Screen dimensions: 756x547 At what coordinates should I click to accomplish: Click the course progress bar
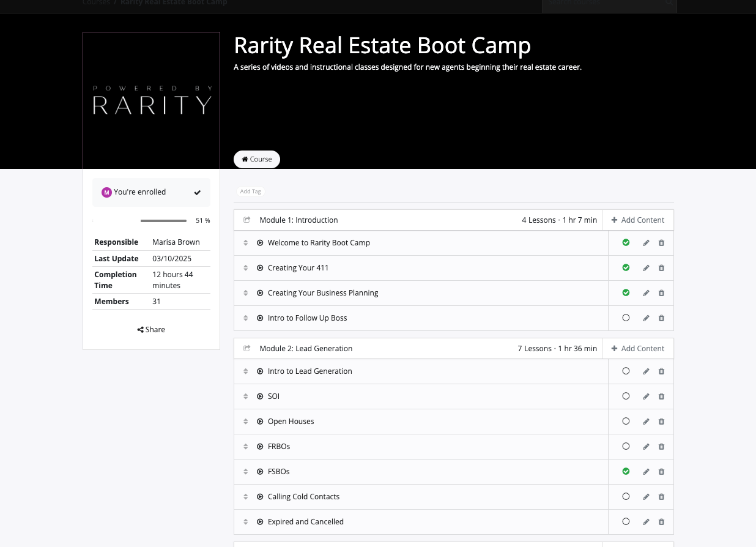163,221
